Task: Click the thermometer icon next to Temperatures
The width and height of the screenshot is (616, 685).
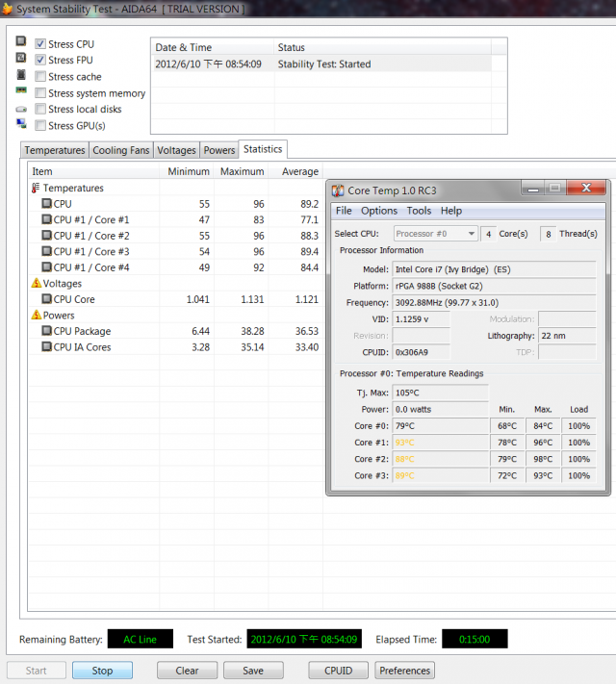Action: click(x=36, y=188)
